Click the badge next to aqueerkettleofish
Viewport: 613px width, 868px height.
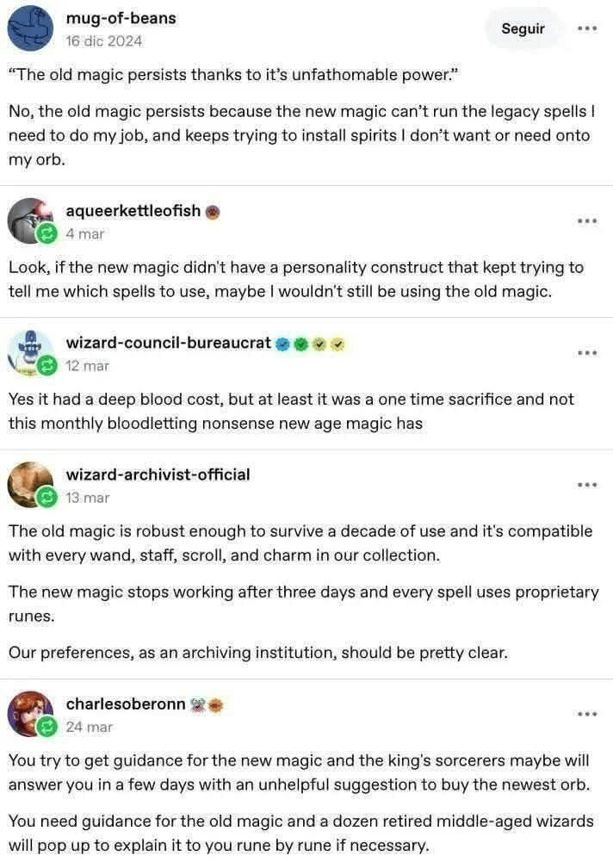(x=214, y=212)
